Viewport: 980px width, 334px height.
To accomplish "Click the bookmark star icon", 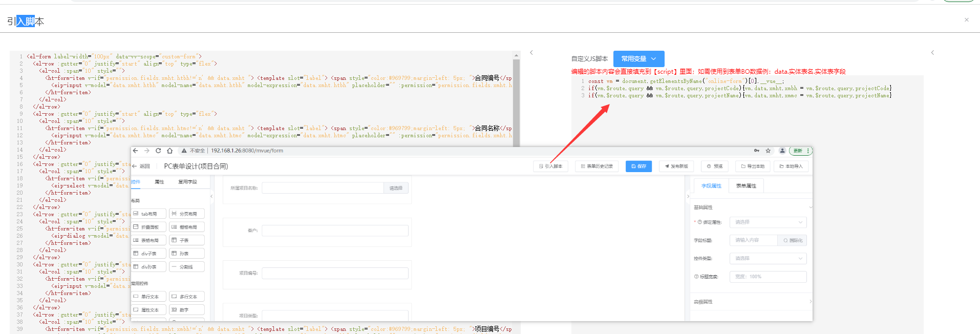I will click(768, 151).
